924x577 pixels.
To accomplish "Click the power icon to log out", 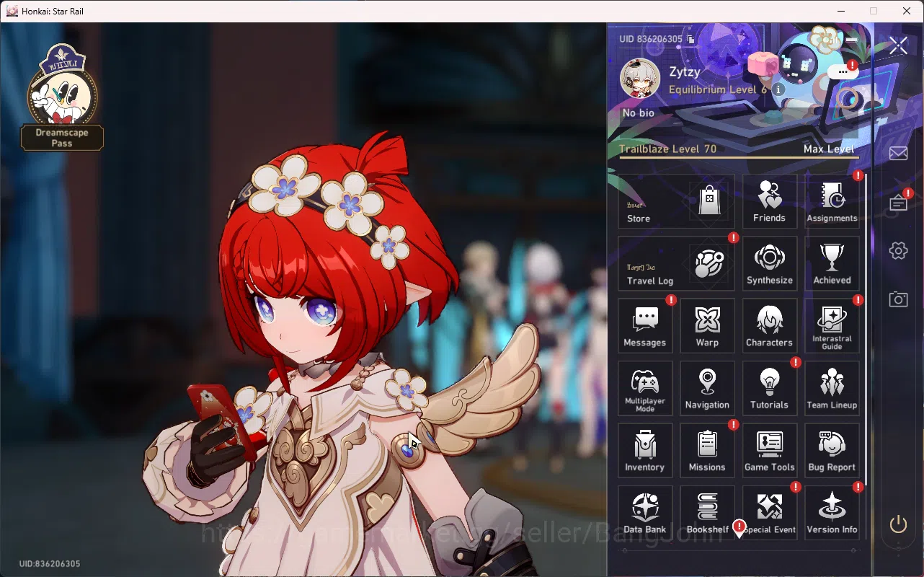I will tap(898, 524).
